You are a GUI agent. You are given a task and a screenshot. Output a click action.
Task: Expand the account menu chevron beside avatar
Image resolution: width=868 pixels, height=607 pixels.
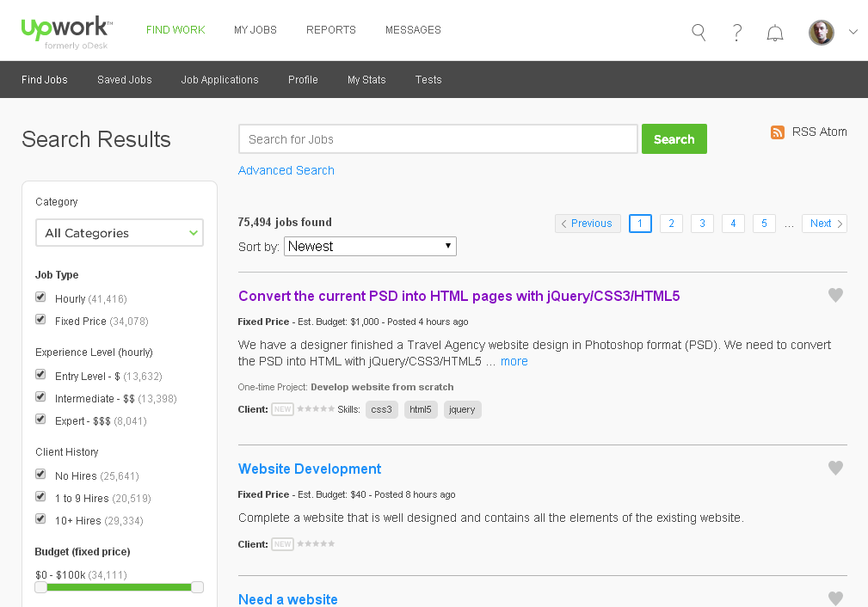point(853,32)
